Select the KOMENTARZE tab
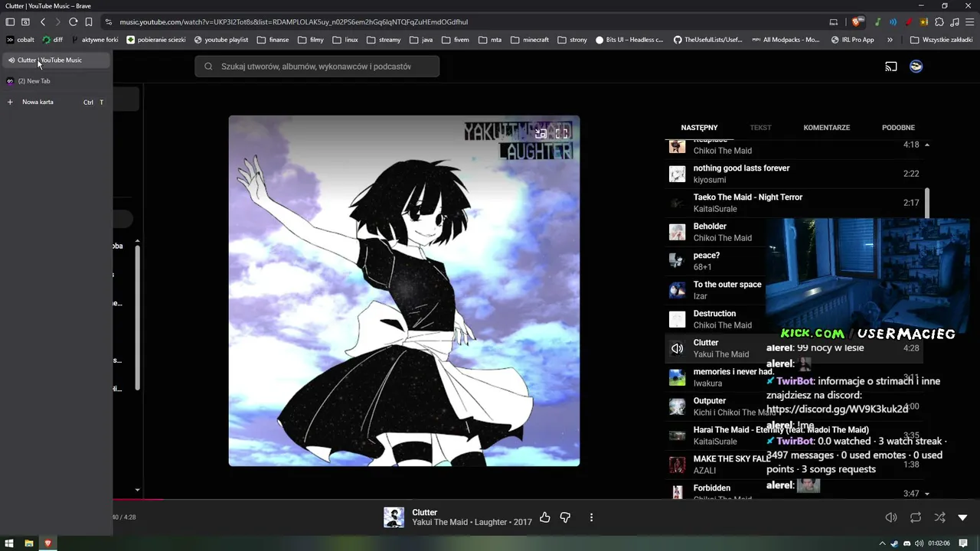Image resolution: width=980 pixels, height=551 pixels. [x=827, y=128]
